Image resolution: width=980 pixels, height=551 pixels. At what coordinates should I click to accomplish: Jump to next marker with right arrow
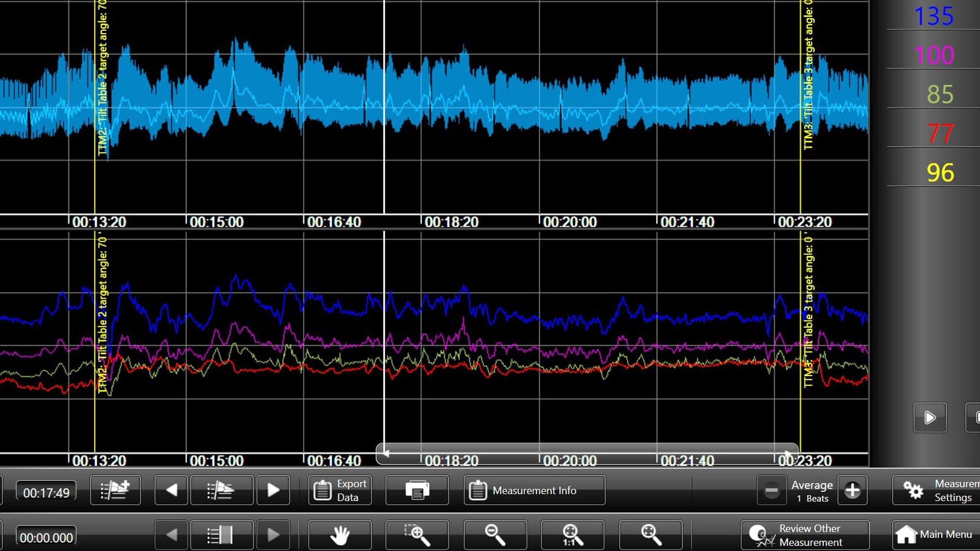pyautogui.click(x=273, y=490)
